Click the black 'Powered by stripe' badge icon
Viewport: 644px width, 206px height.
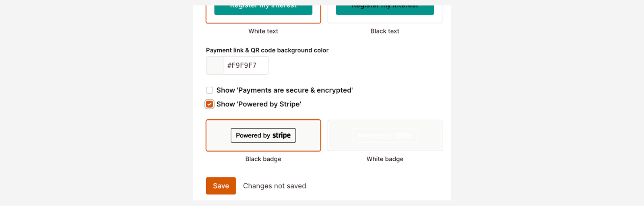coord(263,135)
